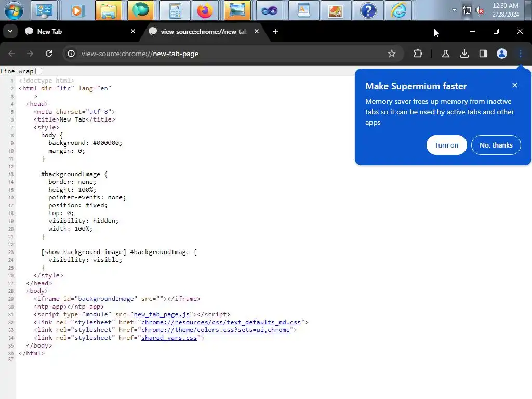
Task: Open the control panel monitor taskbar icon
Action: pyautogui.click(x=45, y=10)
